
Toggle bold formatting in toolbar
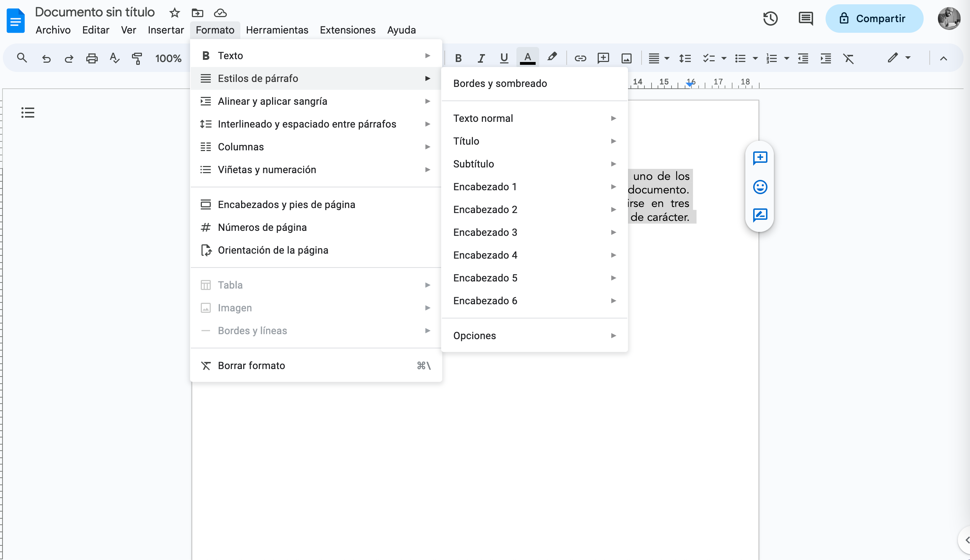(x=458, y=58)
